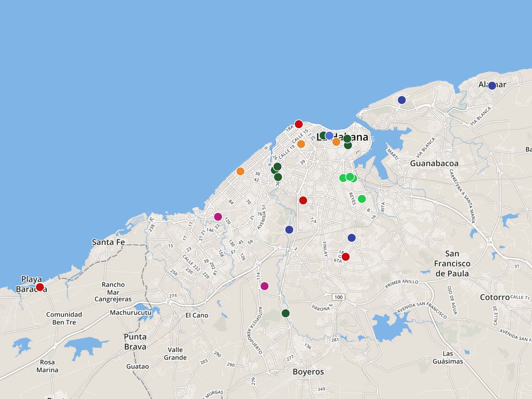
Task: Click the Guanabacoa place label
Action: 434,163
